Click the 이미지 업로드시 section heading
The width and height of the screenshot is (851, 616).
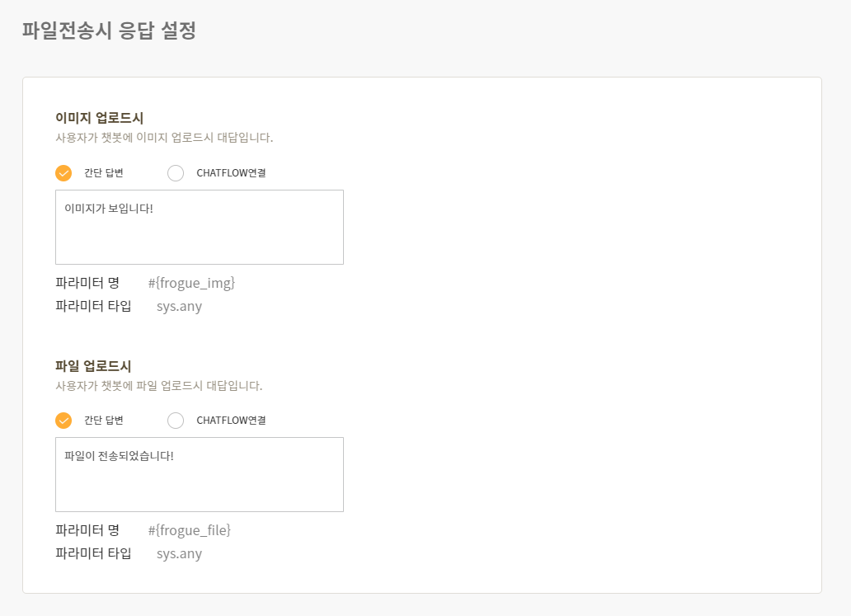click(x=99, y=118)
